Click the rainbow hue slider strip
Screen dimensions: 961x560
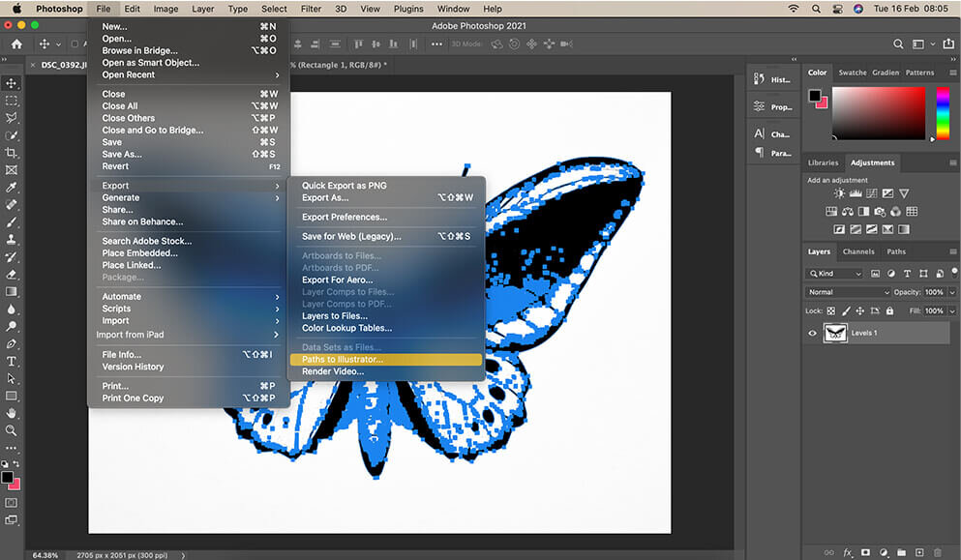coord(943,113)
